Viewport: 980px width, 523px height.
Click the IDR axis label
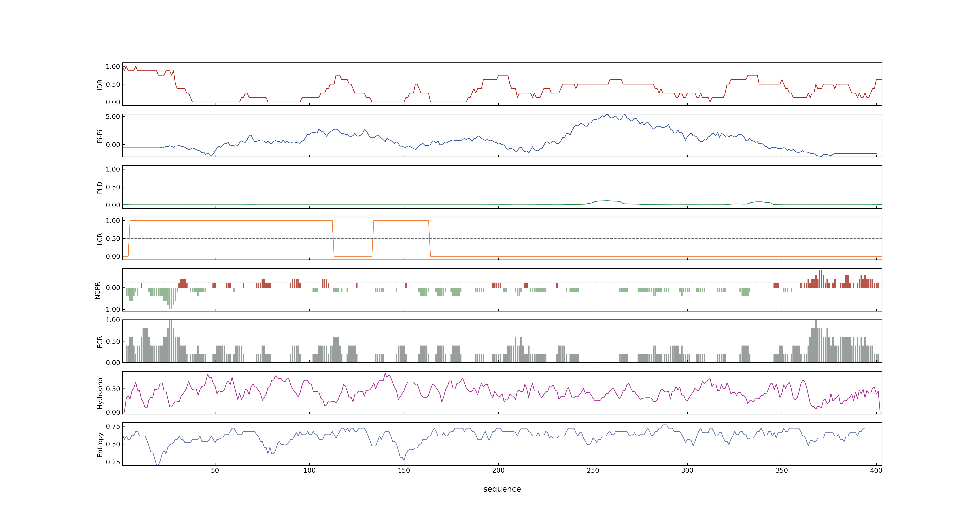pos(100,85)
